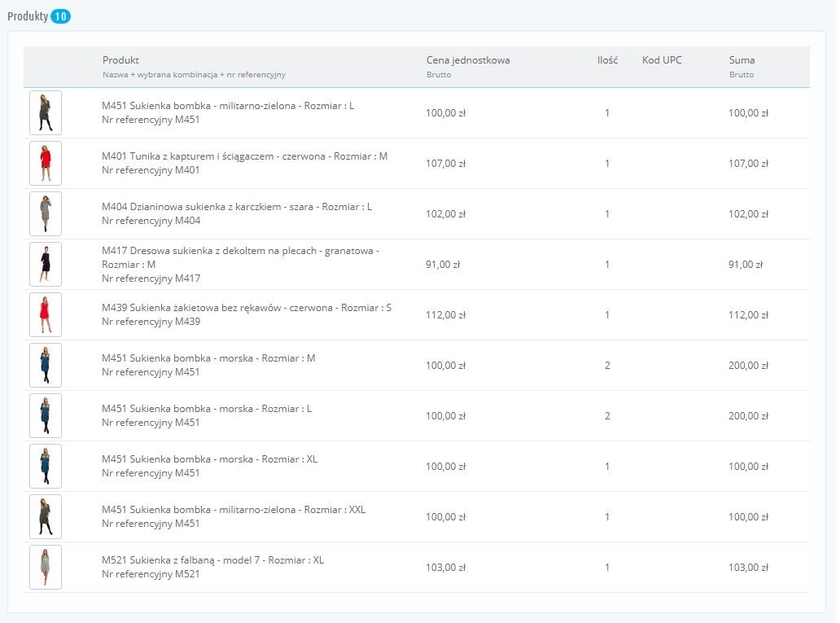The image size is (840, 623).
Task: Click unit price 107,00 zł
Action: tap(446, 164)
